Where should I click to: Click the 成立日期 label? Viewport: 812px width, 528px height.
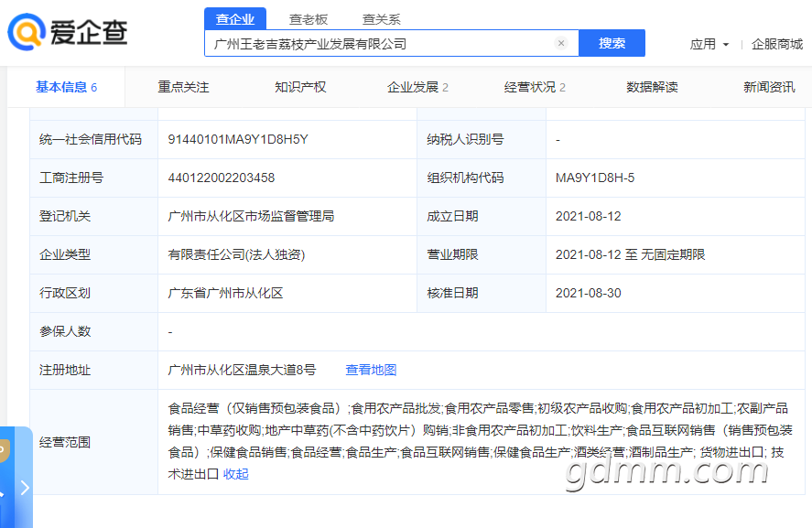click(x=452, y=216)
